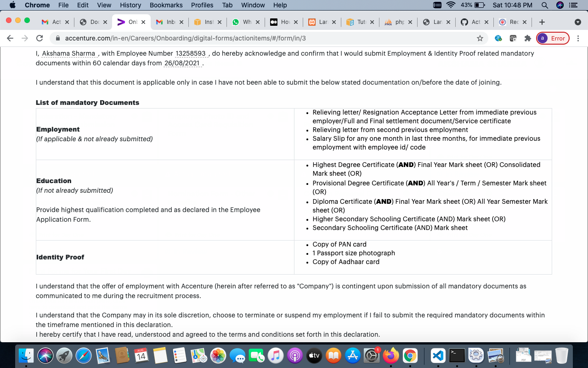The height and width of the screenshot is (368, 588).
Task: Open the Chrome dock icon
Action: tap(410, 355)
